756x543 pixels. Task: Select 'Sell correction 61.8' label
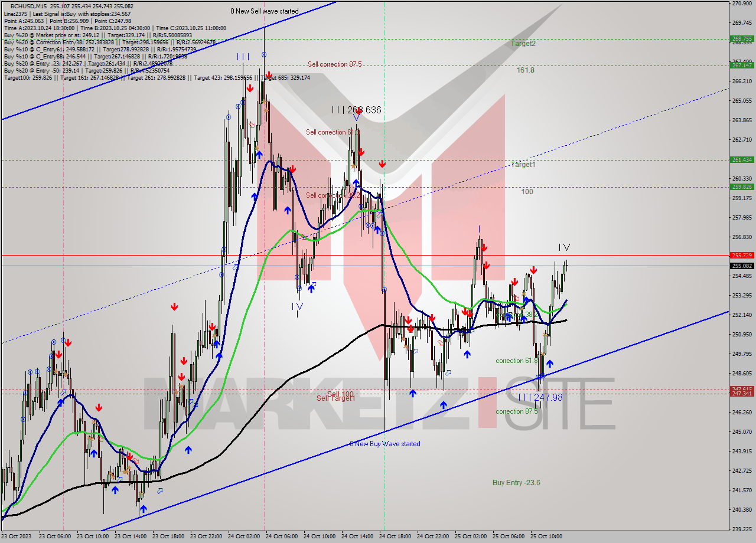pos(333,132)
